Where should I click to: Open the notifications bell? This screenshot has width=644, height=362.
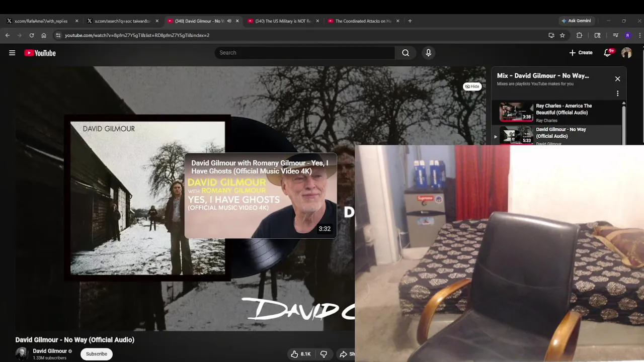[x=607, y=53]
